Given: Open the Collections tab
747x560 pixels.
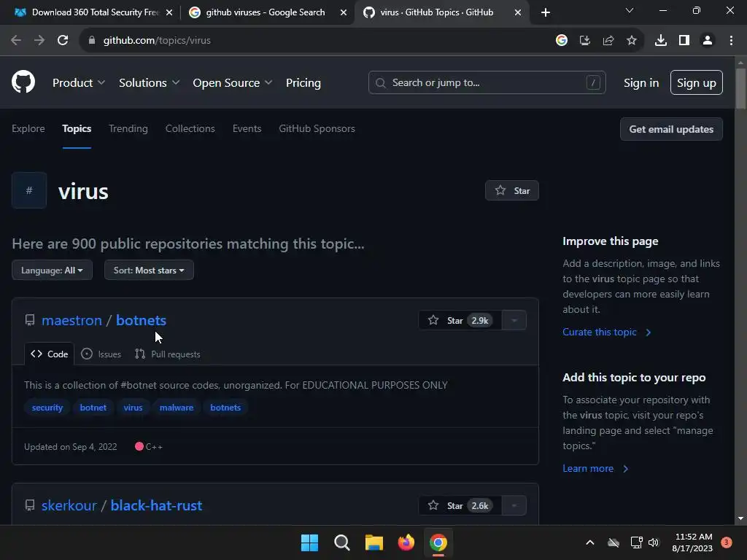Looking at the screenshot, I should click(x=190, y=128).
